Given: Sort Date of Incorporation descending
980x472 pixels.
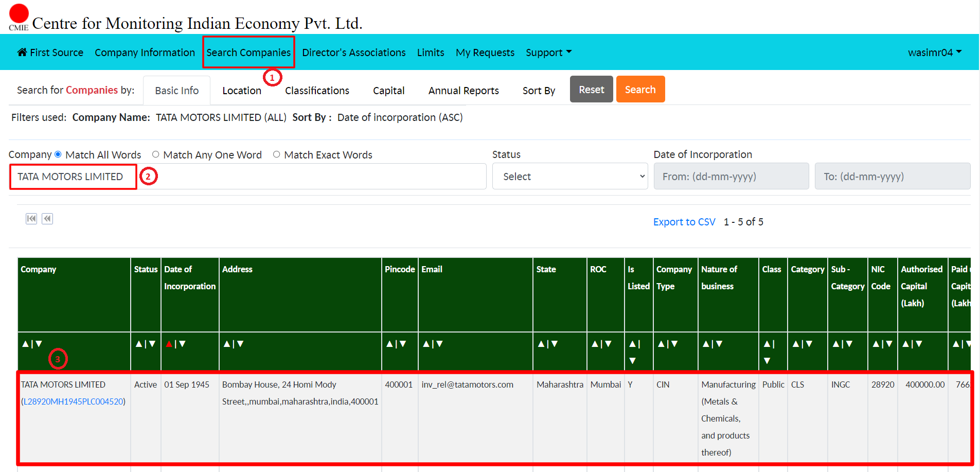Looking at the screenshot, I should 182,344.
